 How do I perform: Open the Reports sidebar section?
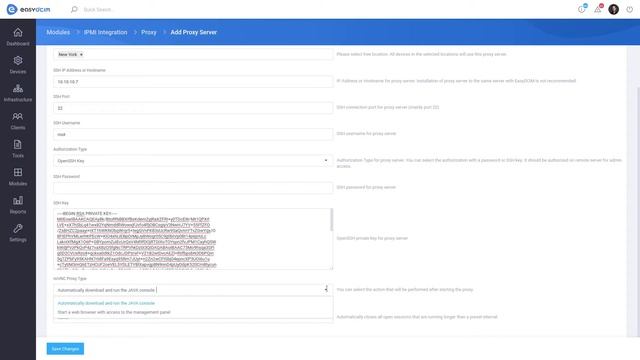(18, 205)
